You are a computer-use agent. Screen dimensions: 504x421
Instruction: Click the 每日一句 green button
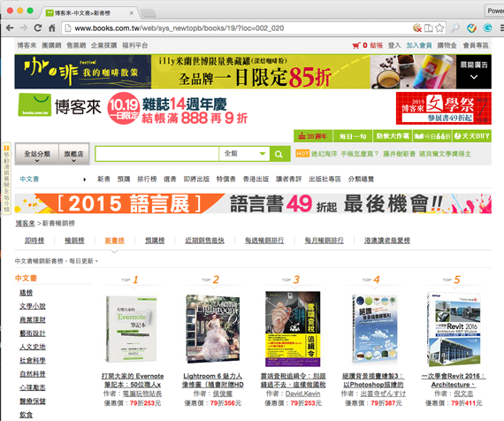click(x=353, y=136)
